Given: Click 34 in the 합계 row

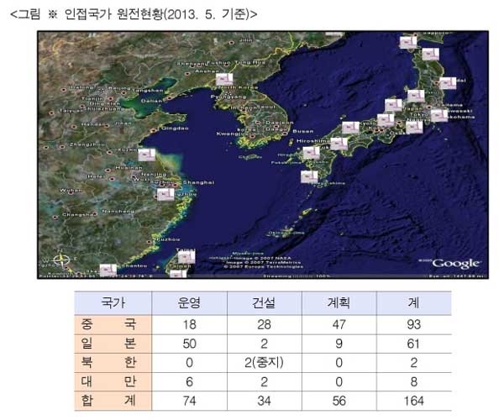Looking at the screenshot, I should tap(264, 401).
